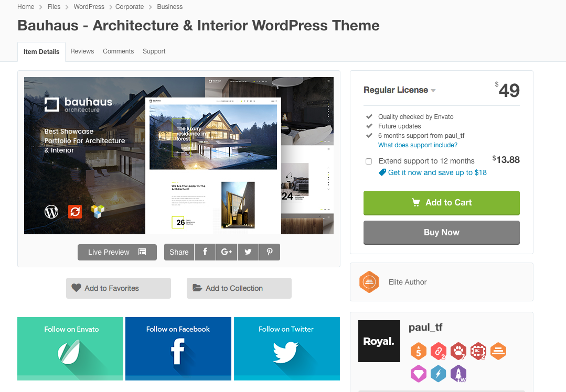Click the Royal. author avatar

[379, 341]
